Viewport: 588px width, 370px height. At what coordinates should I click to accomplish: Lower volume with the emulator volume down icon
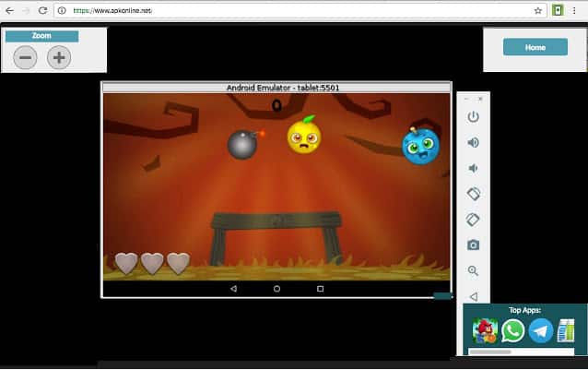(x=473, y=168)
